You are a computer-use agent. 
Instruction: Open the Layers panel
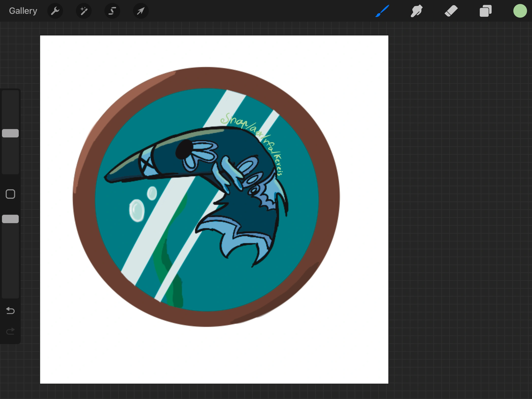point(485,11)
